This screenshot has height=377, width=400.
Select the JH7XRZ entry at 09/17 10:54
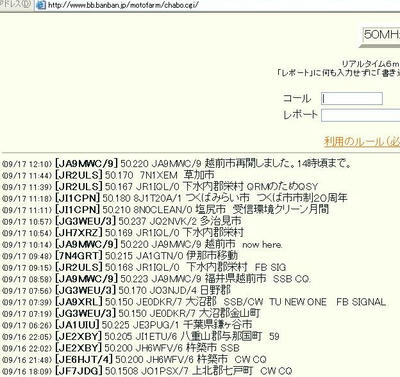tap(123, 232)
